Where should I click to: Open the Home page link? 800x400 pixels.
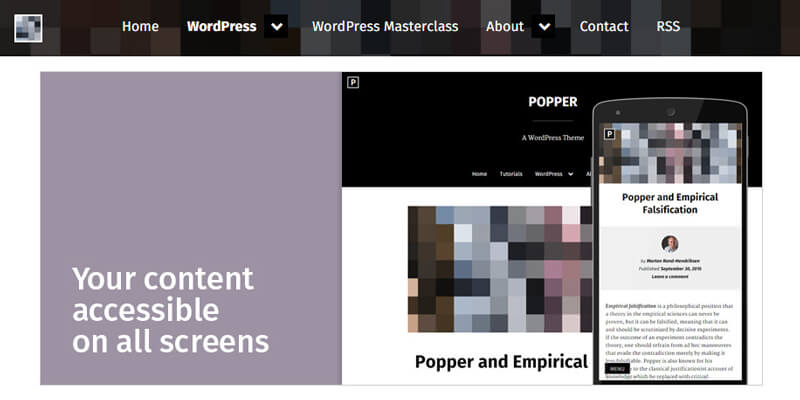140,27
